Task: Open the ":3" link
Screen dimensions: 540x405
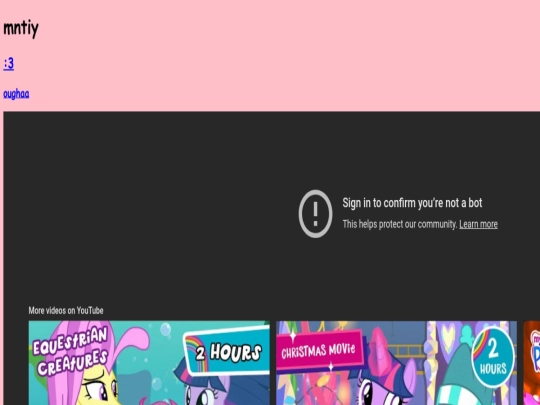Action: coord(9,64)
